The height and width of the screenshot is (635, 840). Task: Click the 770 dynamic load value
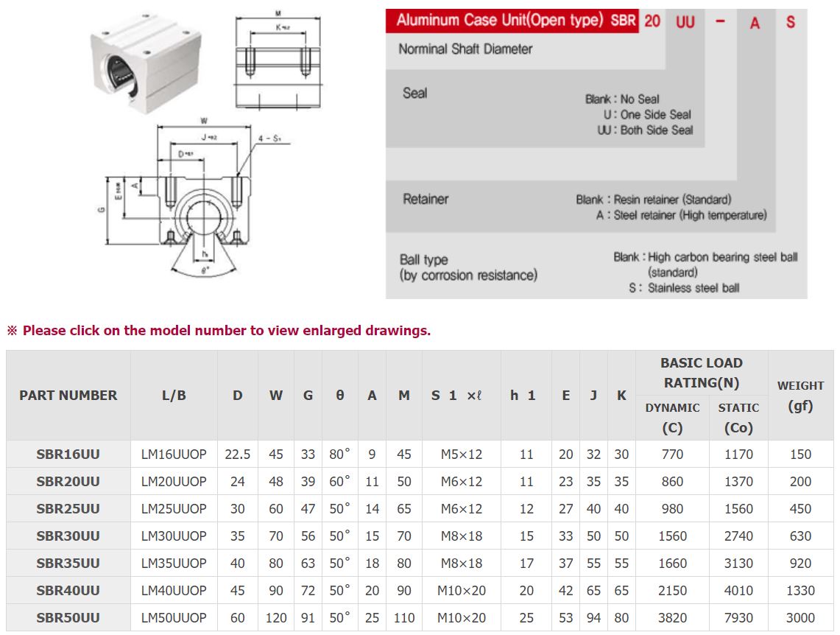(x=672, y=455)
